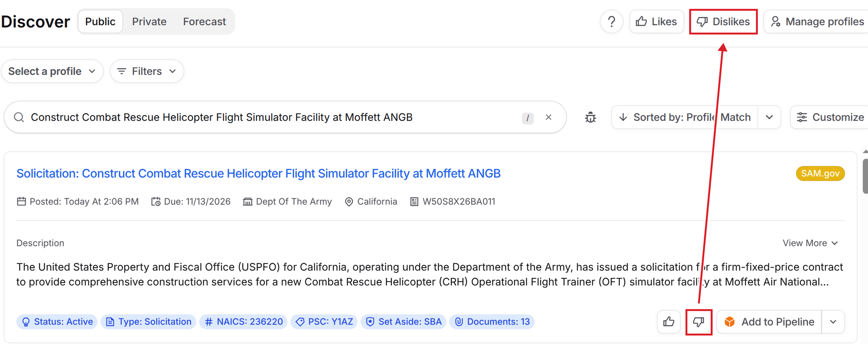Click the help question mark icon
Screen dimensions: 868x344
tap(611, 21)
